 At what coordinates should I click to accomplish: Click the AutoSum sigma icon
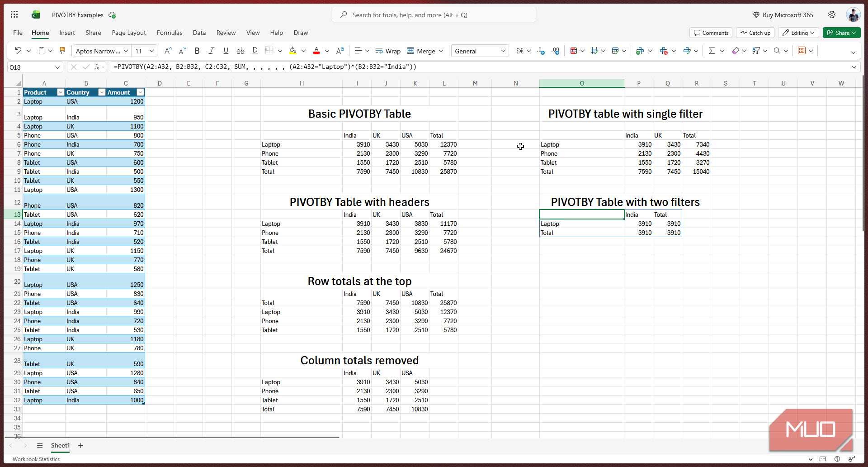click(x=712, y=51)
